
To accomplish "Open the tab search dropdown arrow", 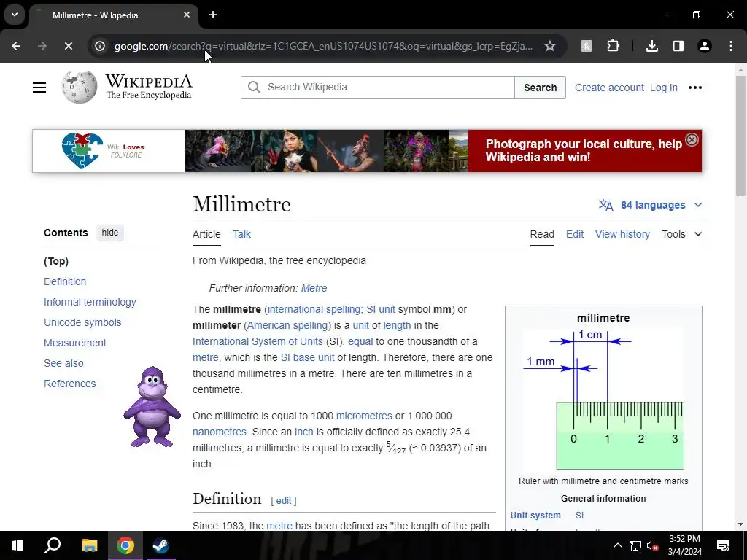I will coord(15,15).
